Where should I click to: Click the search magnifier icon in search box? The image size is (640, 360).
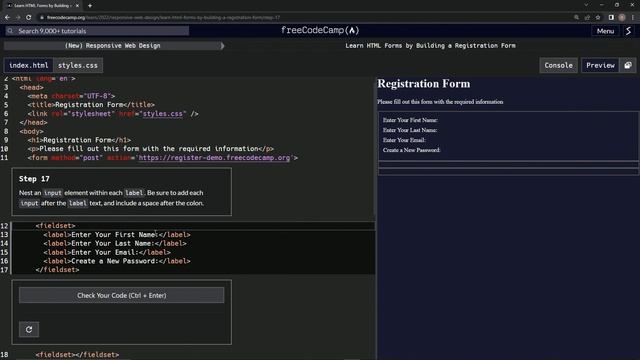[x=10, y=31]
